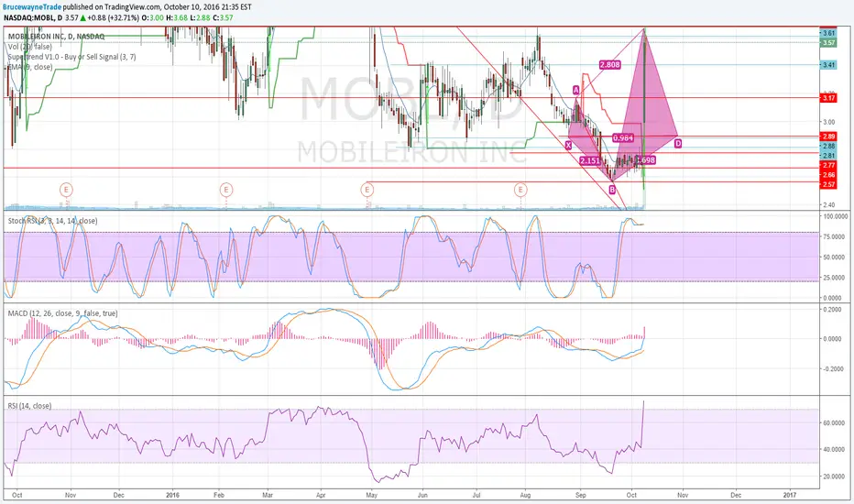Click 3.00 on the price axis
The image size is (854, 504).
tap(828, 122)
